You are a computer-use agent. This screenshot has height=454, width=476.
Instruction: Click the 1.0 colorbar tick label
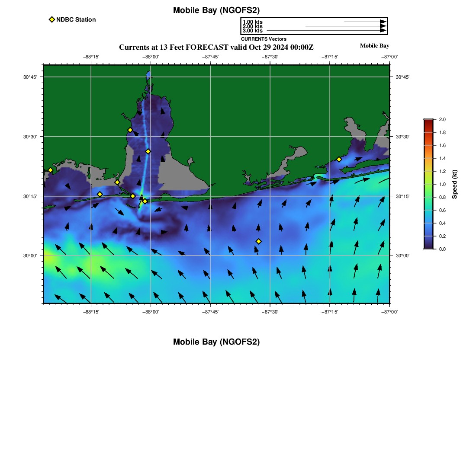tap(442, 184)
